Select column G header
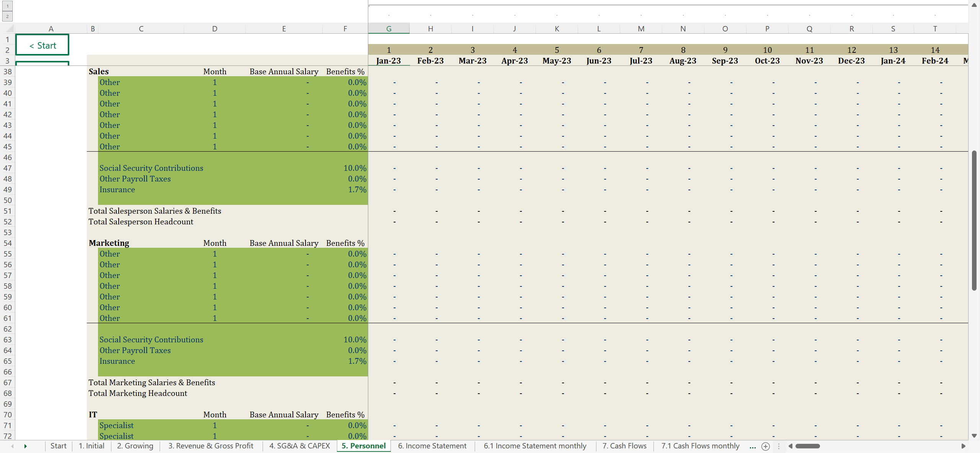Screen dimensions: 980x453 [389, 29]
